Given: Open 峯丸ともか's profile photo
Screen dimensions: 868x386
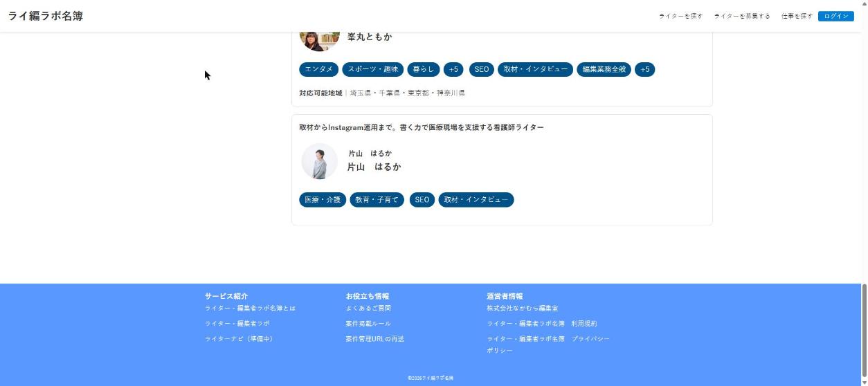Looking at the screenshot, I should coord(319,39).
